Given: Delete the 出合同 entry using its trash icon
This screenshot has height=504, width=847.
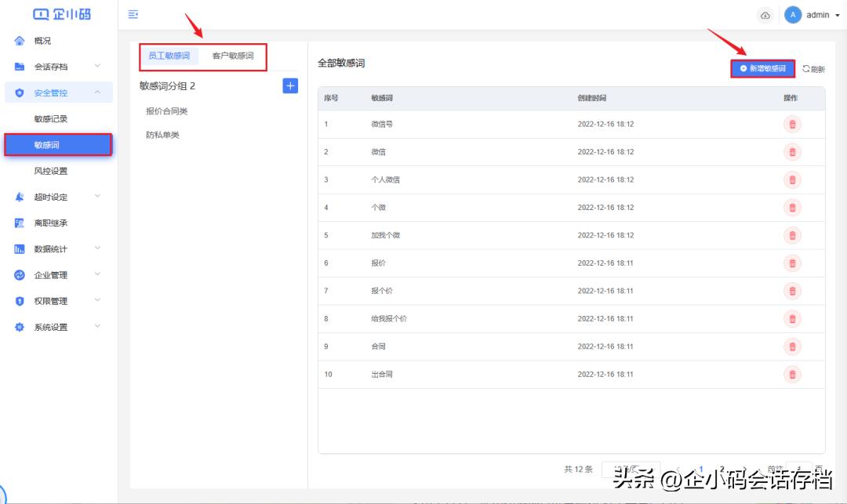Looking at the screenshot, I should [793, 374].
